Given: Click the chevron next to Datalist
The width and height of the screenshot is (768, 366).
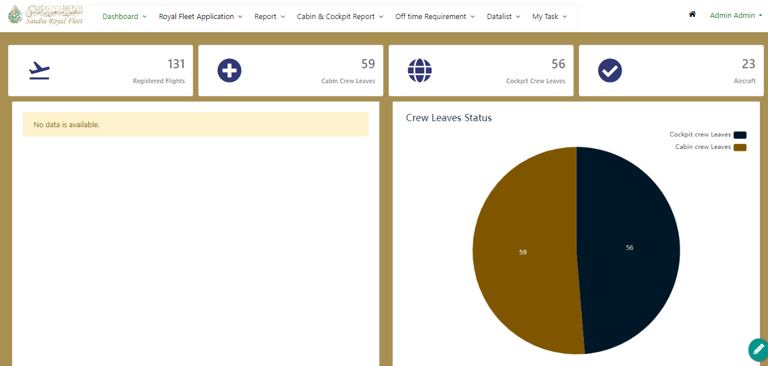Looking at the screenshot, I should (518, 17).
